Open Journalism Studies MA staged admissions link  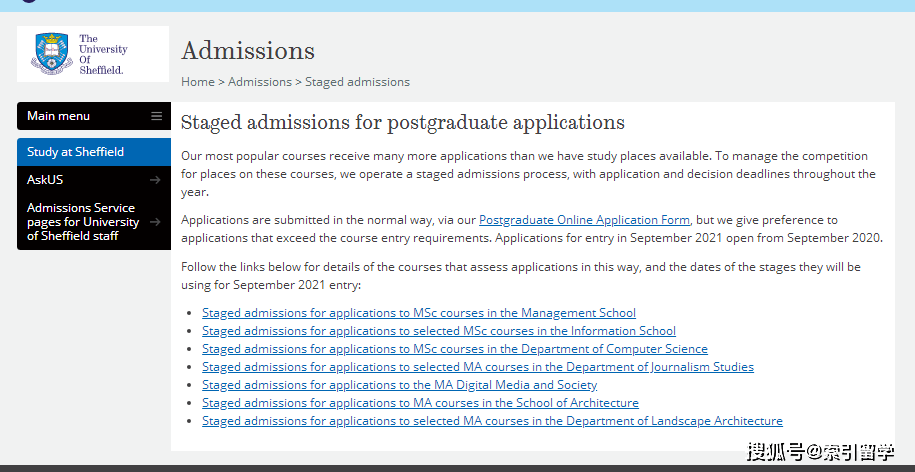click(x=478, y=367)
